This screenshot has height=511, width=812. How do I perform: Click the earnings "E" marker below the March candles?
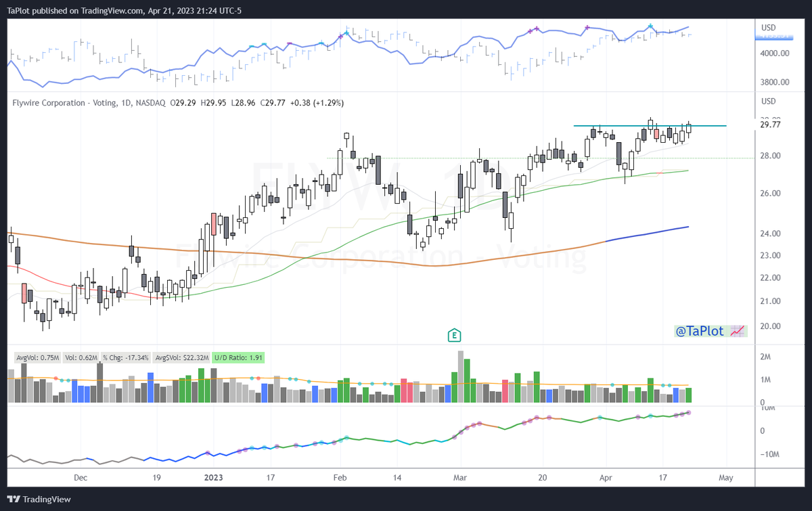[x=455, y=335]
